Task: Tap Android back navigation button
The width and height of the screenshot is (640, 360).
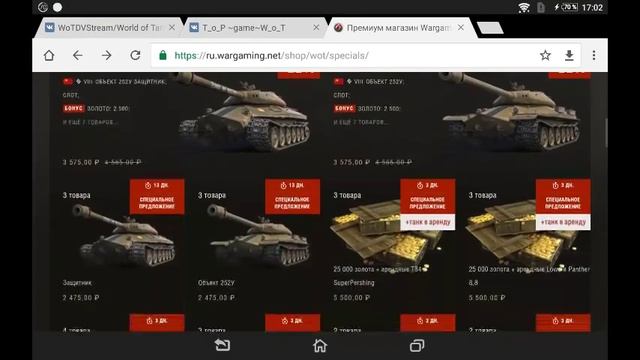Action: pyautogui.click(x=222, y=345)
